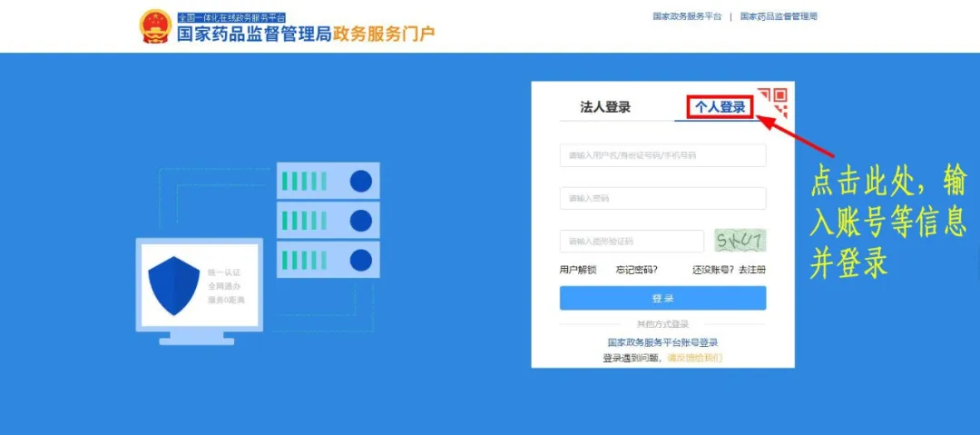The height and width of the screenshot is (435, 980).
Task: Click the middle server unit illustration
Action: 328,220
